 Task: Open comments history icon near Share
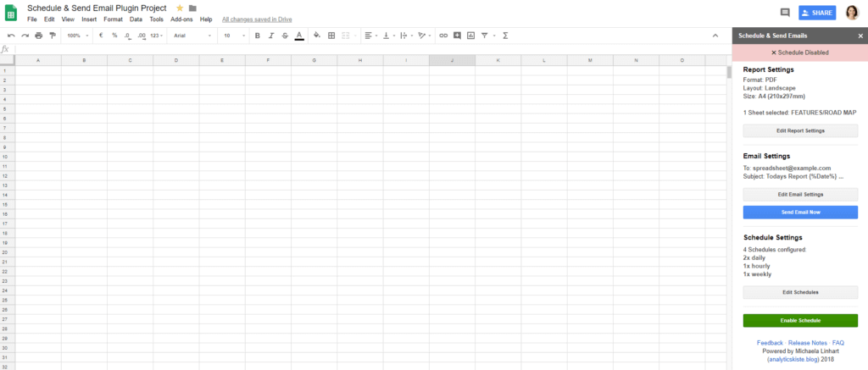(x=784, y=13)
